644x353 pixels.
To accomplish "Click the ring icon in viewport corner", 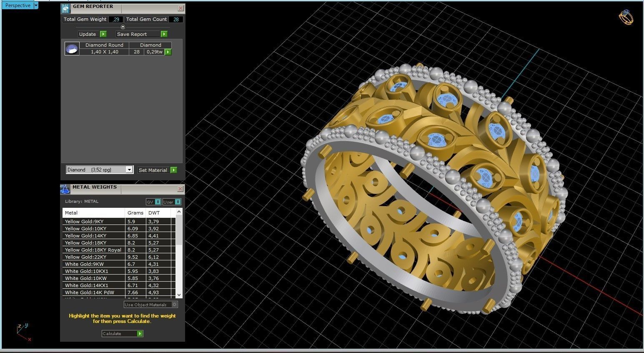I will [x=626, y=18].
